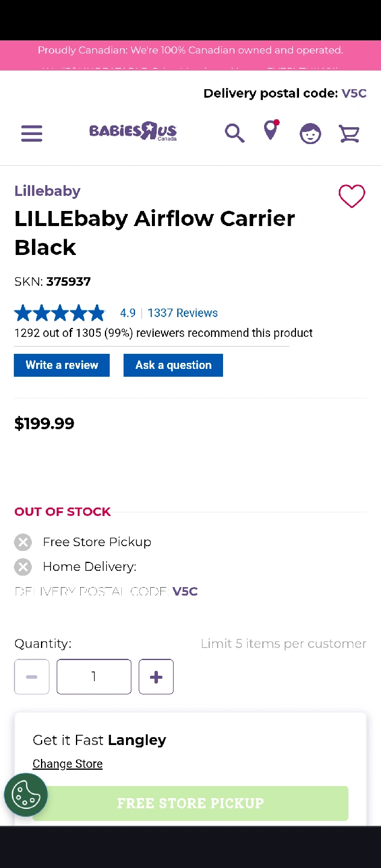View the shopping cart
Viewport: 381px width, 868px height.
coord(349,133)
